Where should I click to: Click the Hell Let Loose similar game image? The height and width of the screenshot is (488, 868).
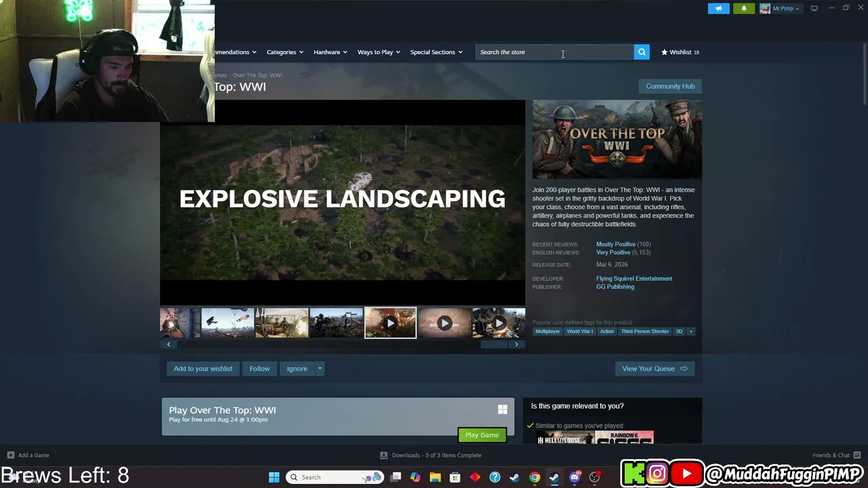coord(566,437)
